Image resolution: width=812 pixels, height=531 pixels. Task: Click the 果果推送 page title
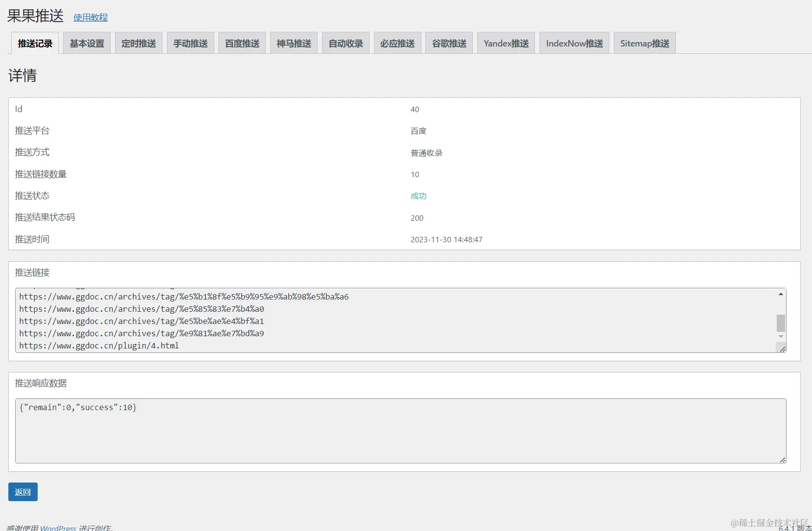(x=35, y=16)
